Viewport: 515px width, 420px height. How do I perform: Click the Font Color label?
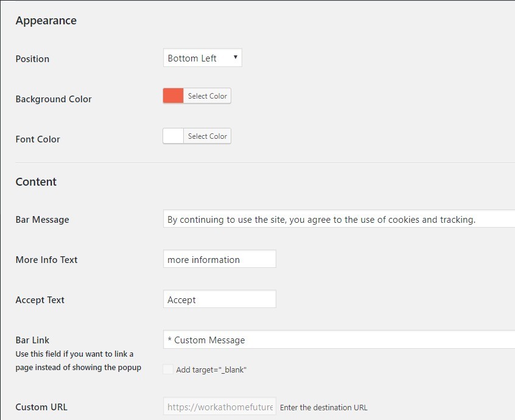coord(38,139)
